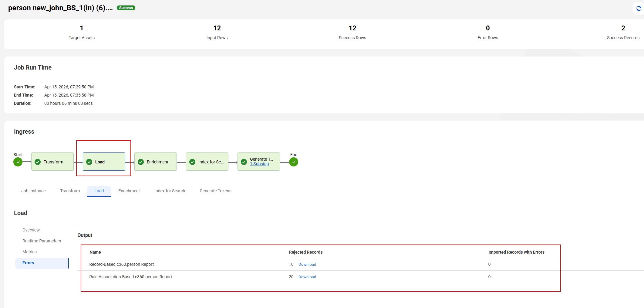Switch to the Index for Search tab
The image size is (644, 308).
[170, 191]
